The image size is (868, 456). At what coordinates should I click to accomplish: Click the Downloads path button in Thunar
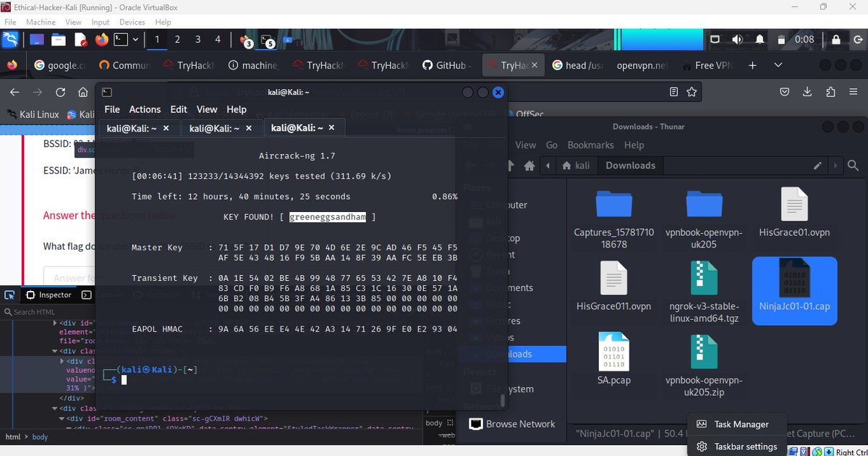[x=631, y=165]
